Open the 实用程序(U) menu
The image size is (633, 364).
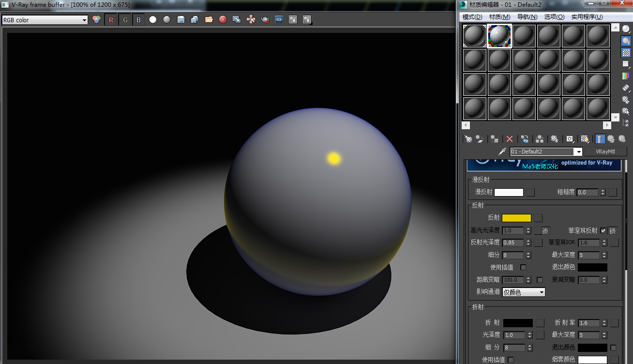coord(587,17)
